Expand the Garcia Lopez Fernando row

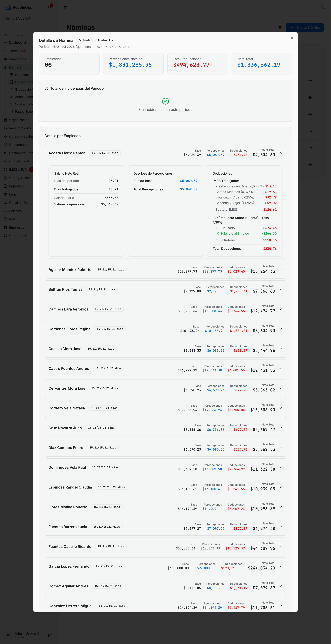coord(281,566)
